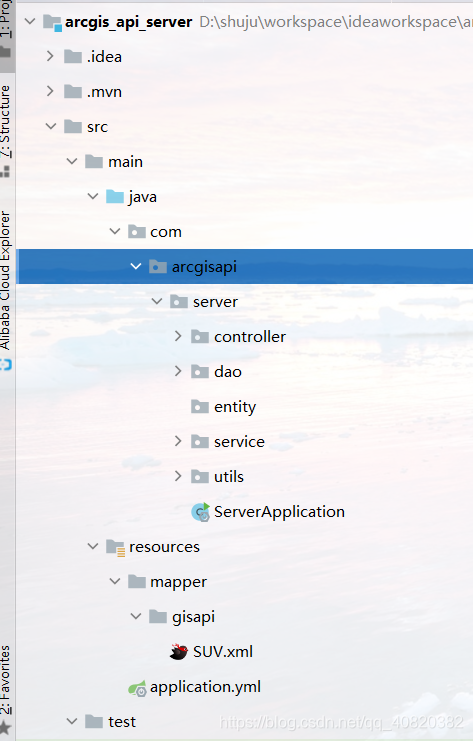Viewport: 473px width, 741px height.
Task: Click the gisapi folder icon
Action: point(158,616)
